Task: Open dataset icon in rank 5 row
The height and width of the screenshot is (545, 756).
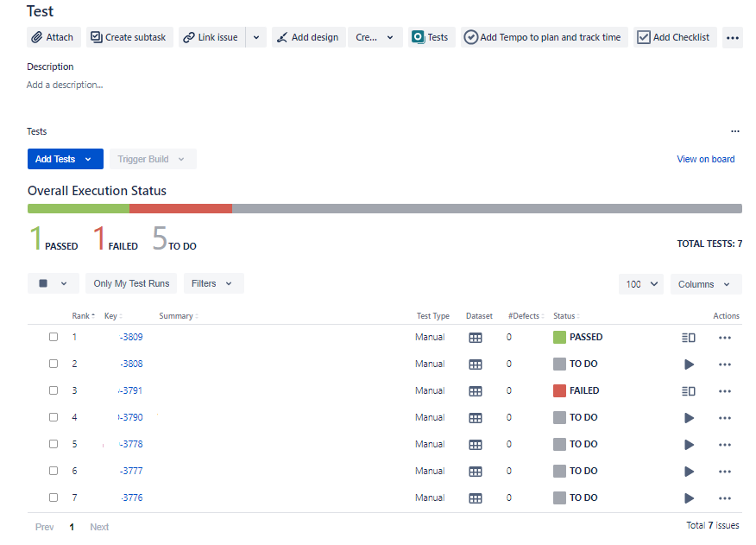Action: pyautogui.click(x=475, y=445)
